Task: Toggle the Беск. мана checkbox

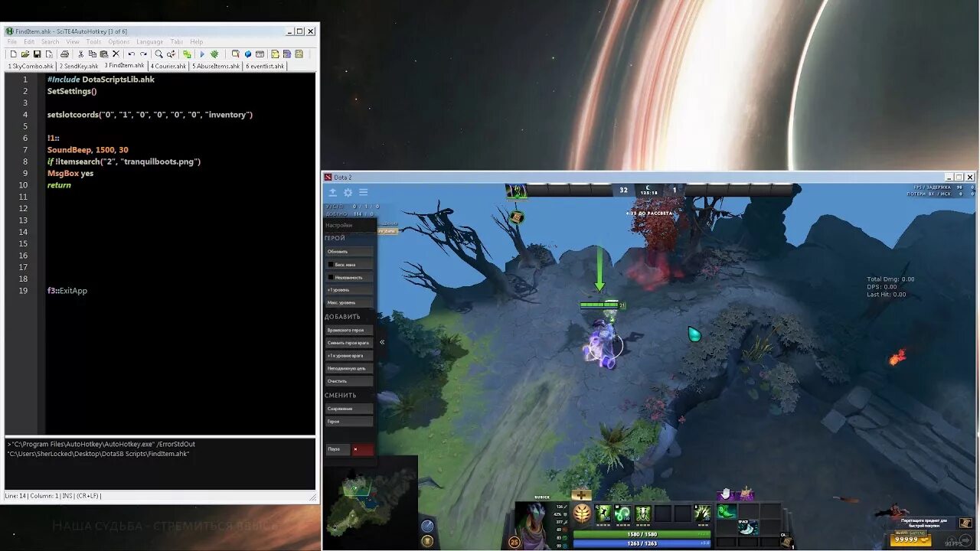Action: coord(331,265)
